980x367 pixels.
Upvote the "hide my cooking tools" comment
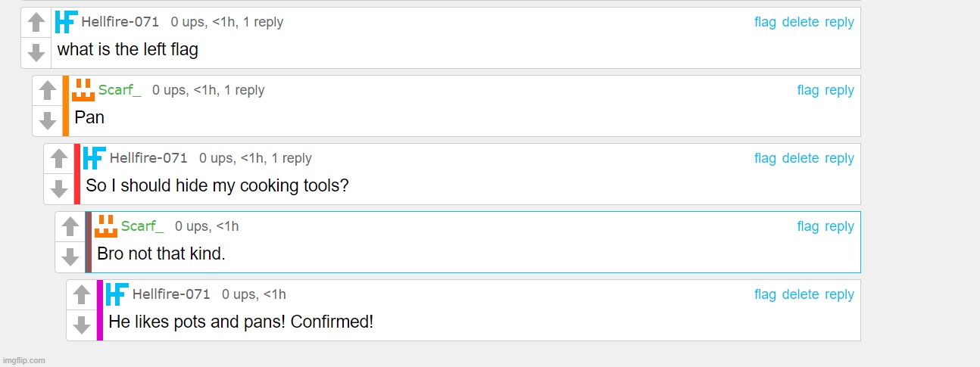click(59, 159)
